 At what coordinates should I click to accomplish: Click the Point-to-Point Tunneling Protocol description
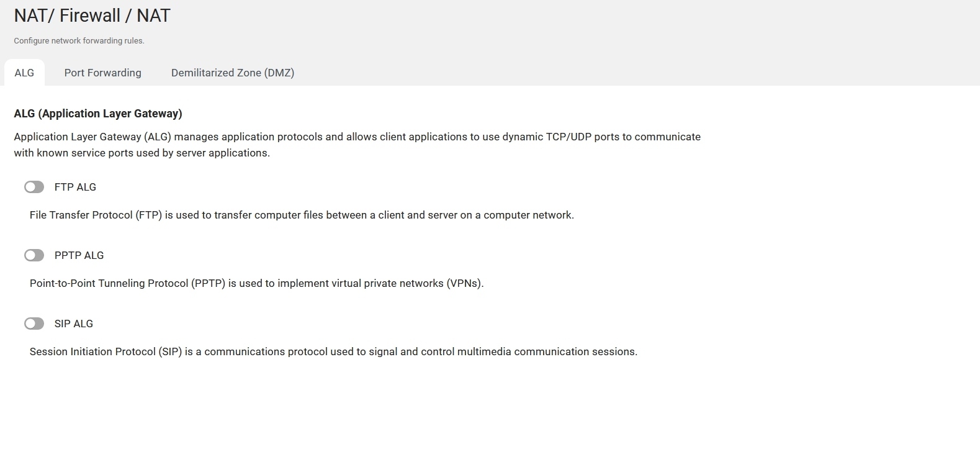point(256,283)
